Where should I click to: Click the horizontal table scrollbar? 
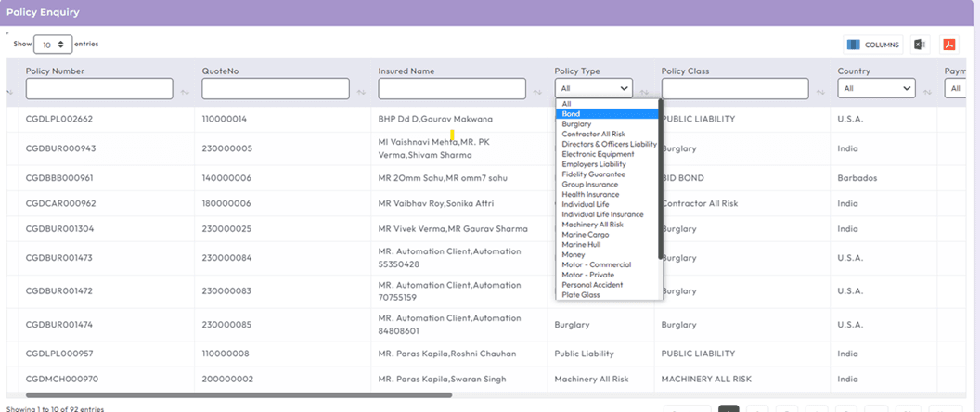click(239, 395)
